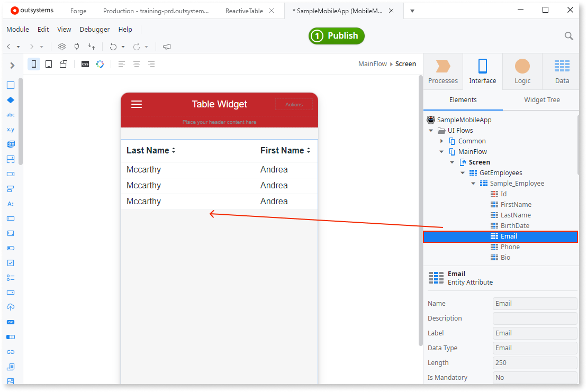Pick the Upload widget icon
Viewport: 587px width, 392px height.
click(x=11, y=307)
